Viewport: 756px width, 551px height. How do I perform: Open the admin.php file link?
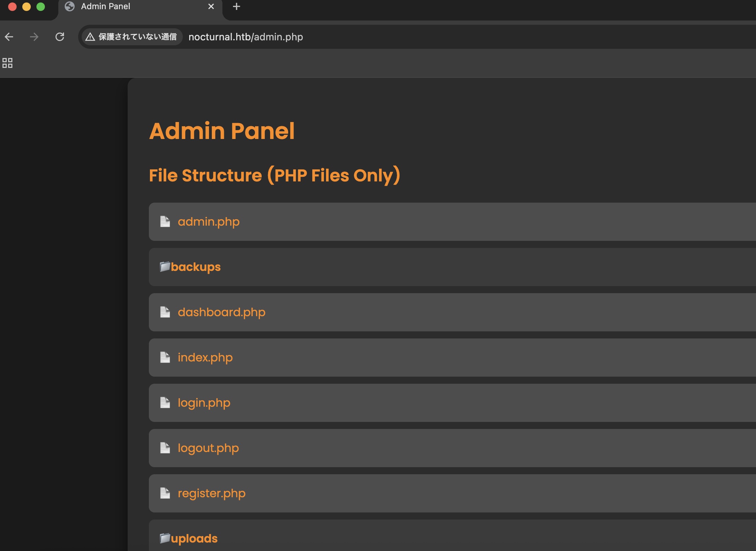[209, 222]
